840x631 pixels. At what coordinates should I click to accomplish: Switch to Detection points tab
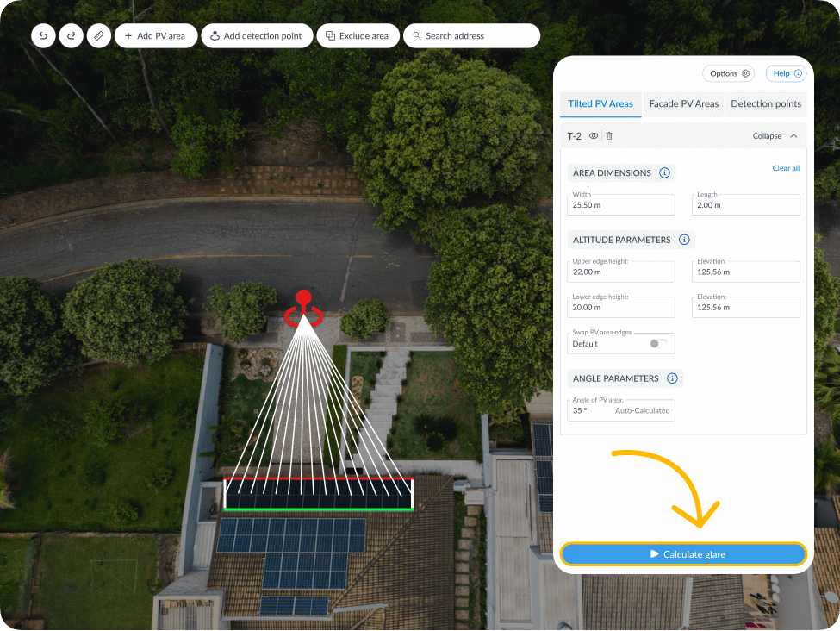coord(765,103)
